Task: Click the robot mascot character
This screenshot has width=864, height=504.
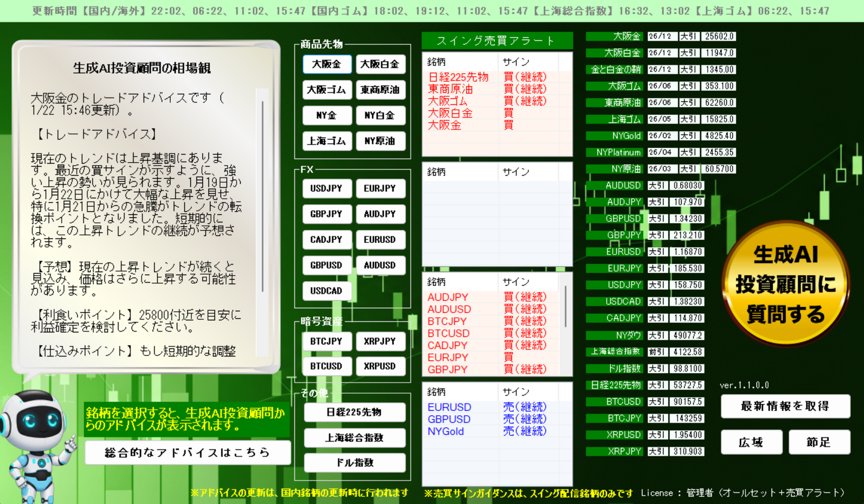Action: 38,446
